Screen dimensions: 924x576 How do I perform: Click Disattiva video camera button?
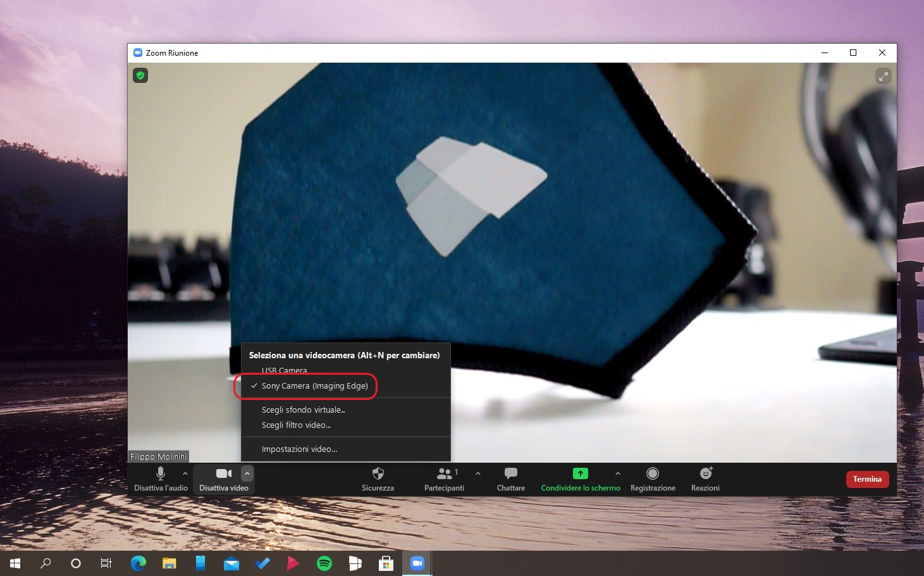[224, 479]
